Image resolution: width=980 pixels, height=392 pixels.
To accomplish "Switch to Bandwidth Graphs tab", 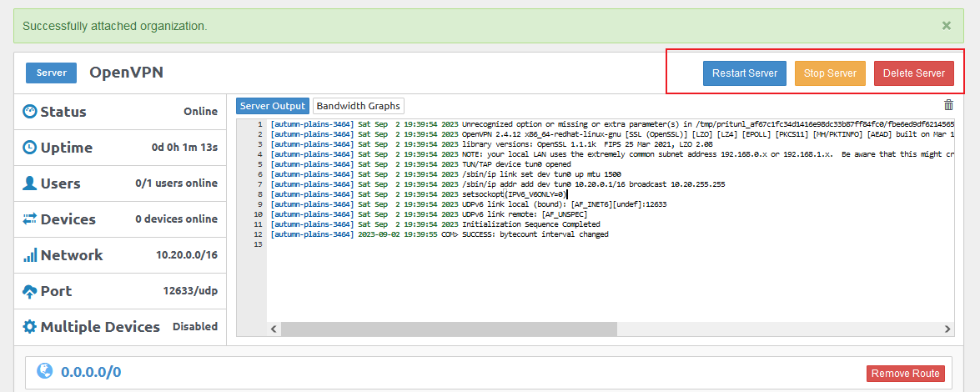I will click(x=359, y=106).
